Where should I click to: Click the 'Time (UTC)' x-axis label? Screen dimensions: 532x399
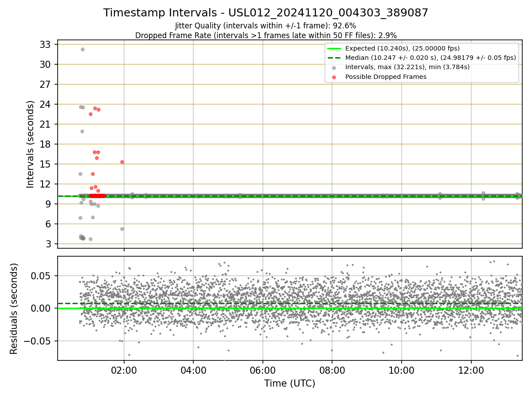coord(290,383)
